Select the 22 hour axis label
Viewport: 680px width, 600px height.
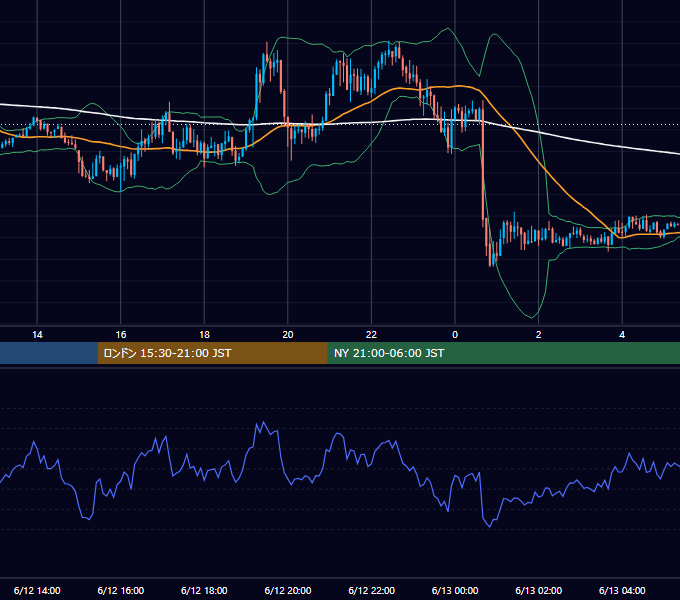click(x=371, y=335)
